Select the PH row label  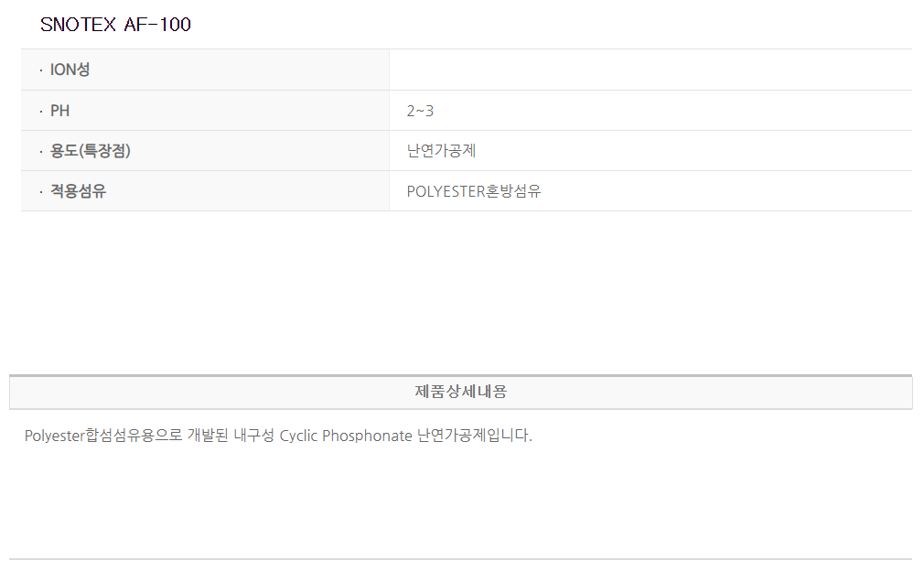coord(59,111)
